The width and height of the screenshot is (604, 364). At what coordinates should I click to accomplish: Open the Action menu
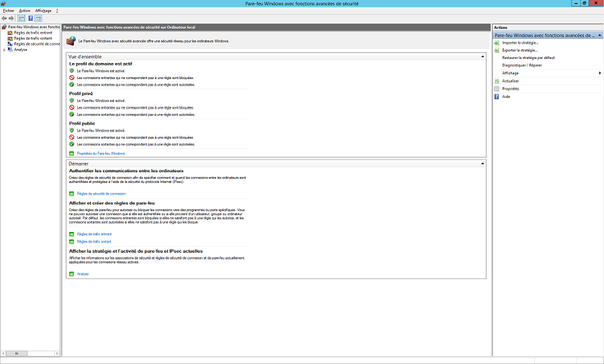coord(25,11)
